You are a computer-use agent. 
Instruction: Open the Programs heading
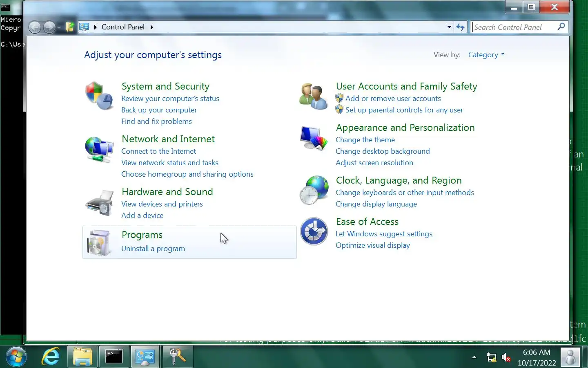point(142,235)
